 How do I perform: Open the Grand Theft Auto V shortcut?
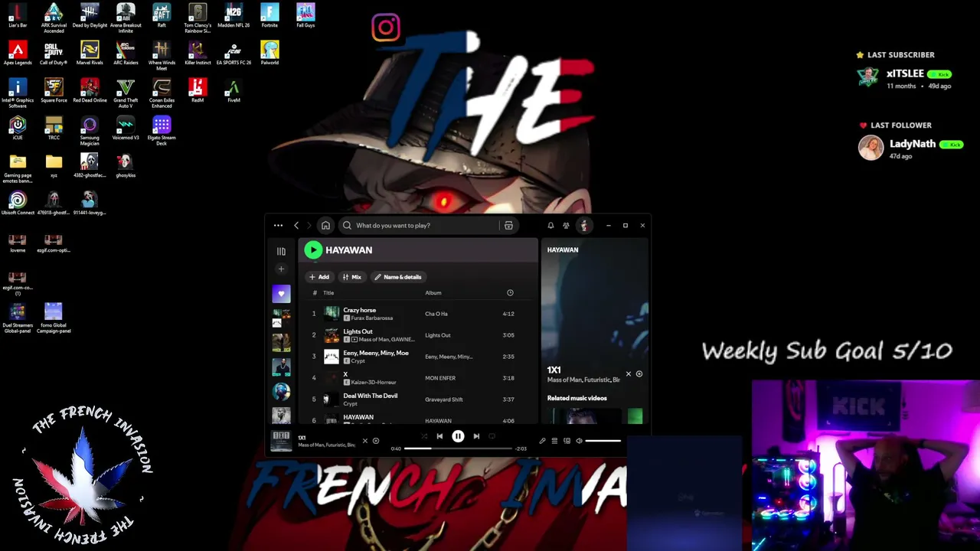pyautogui.click(x=126, y=93)
